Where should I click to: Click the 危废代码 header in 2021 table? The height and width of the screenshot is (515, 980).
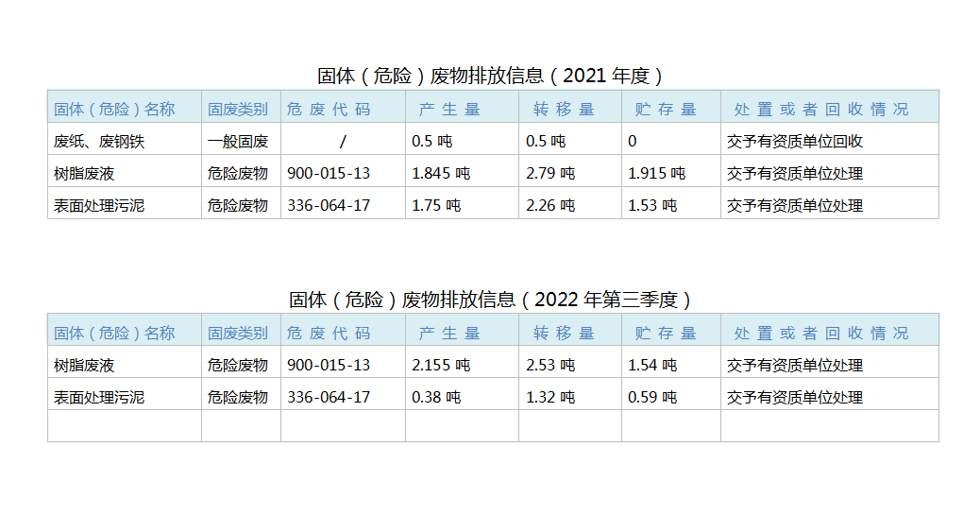329,110
